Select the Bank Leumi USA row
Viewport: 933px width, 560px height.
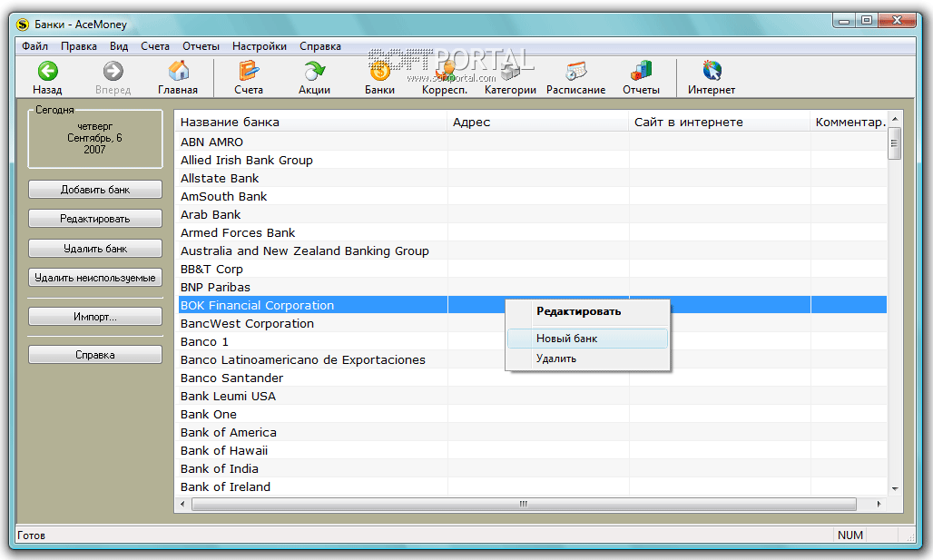click(533, 396)
